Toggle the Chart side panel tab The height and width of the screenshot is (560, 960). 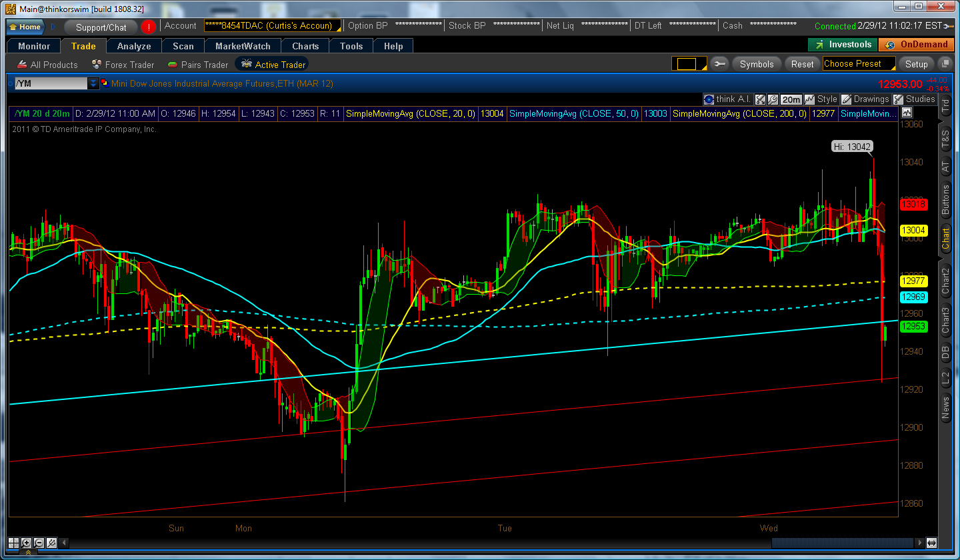(945, 238)
